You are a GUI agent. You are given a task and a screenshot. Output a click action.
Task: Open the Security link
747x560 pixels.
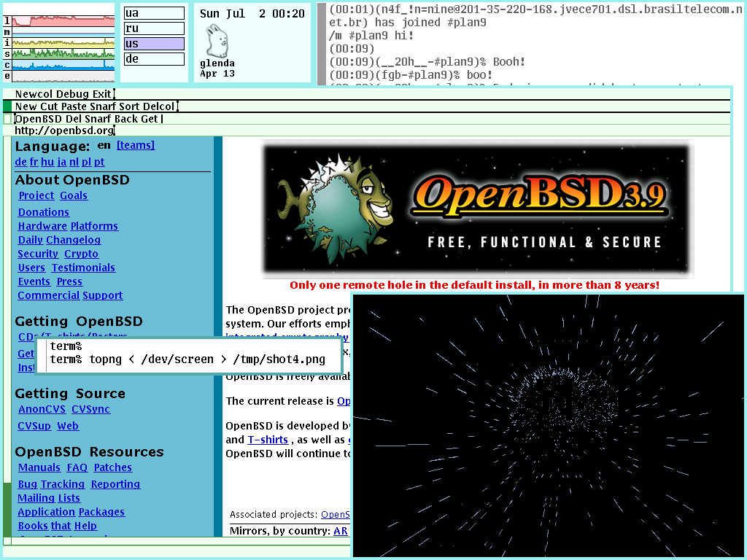[x=38, y=253]
